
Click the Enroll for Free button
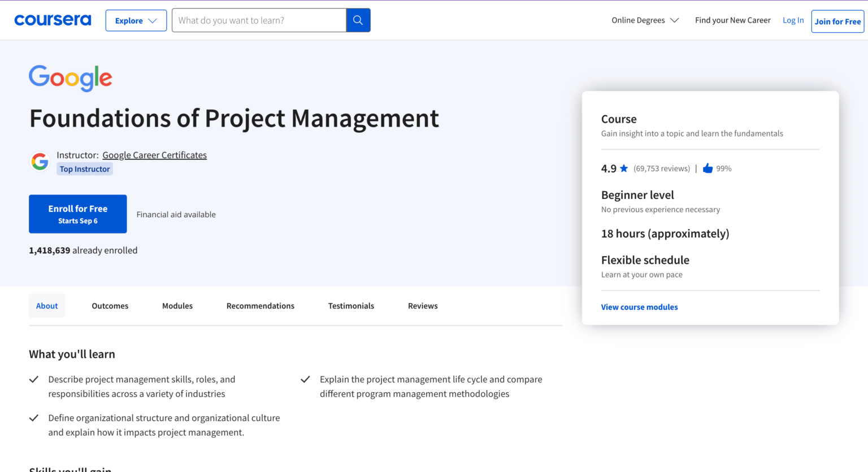[77, 214]
